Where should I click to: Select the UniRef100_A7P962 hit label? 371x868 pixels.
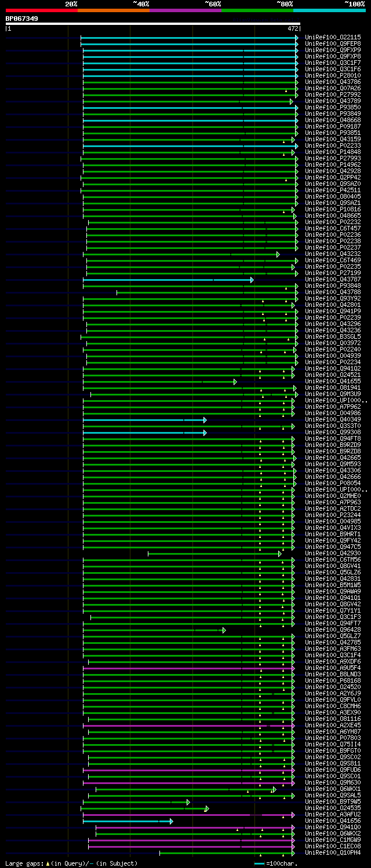point(333,406)
